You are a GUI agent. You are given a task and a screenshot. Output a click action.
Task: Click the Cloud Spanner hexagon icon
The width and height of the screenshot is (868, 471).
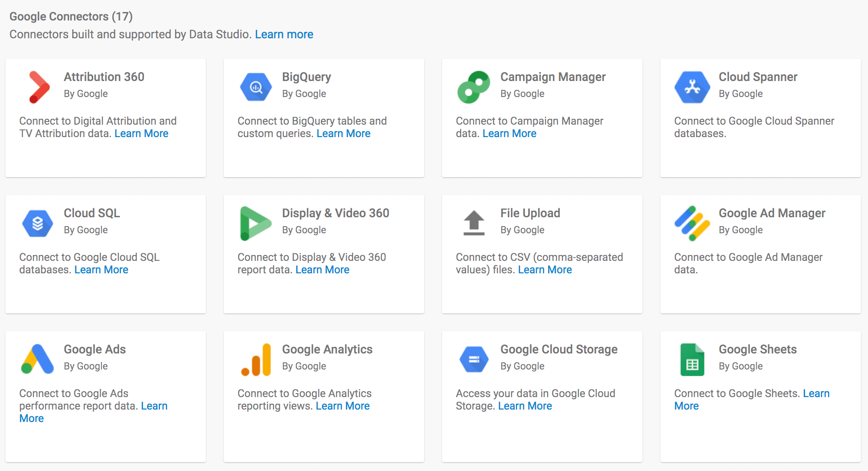click(692, 87)
